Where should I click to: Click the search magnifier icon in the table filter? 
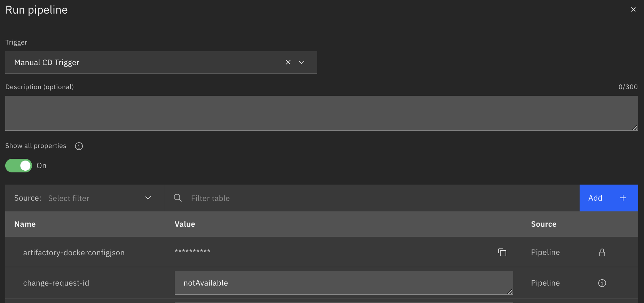178,198
